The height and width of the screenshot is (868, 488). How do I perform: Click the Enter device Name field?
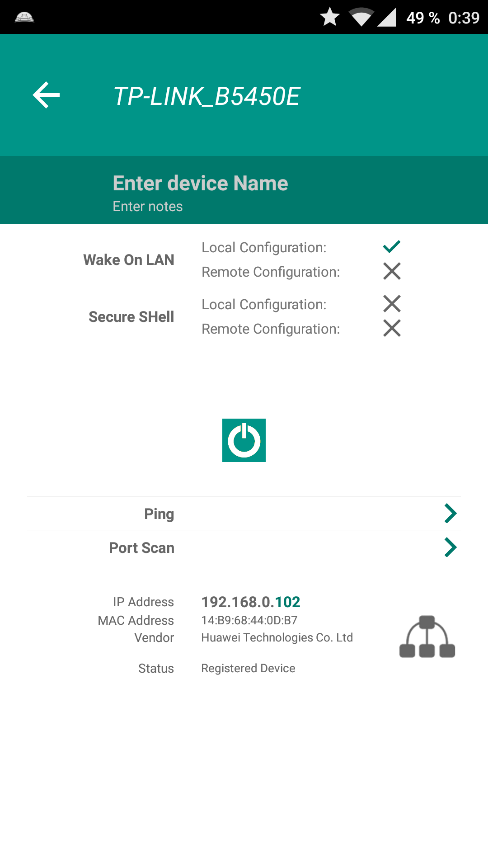coord(200,183)
